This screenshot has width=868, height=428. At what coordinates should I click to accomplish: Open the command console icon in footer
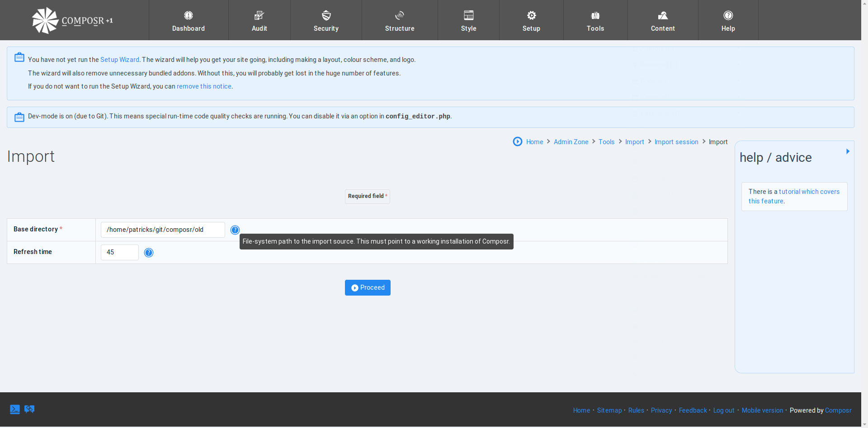click(x=15, y=409)
